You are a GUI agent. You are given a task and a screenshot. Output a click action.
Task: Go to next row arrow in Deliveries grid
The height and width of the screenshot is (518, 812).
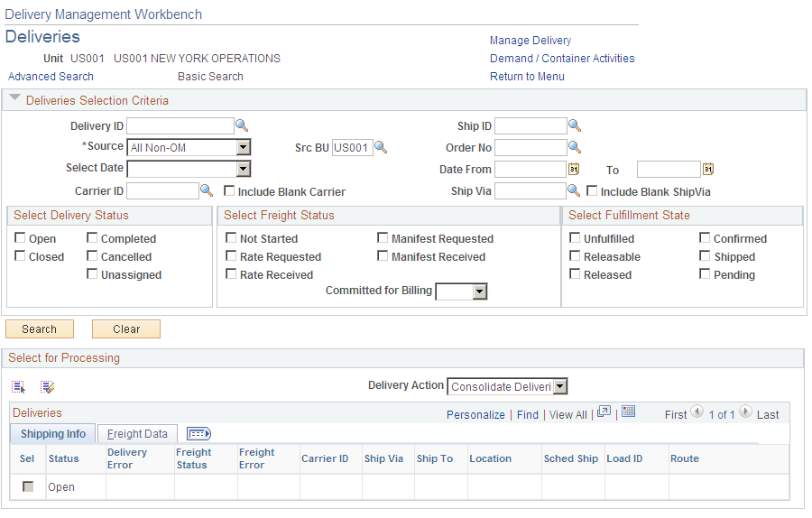(745, 412)
